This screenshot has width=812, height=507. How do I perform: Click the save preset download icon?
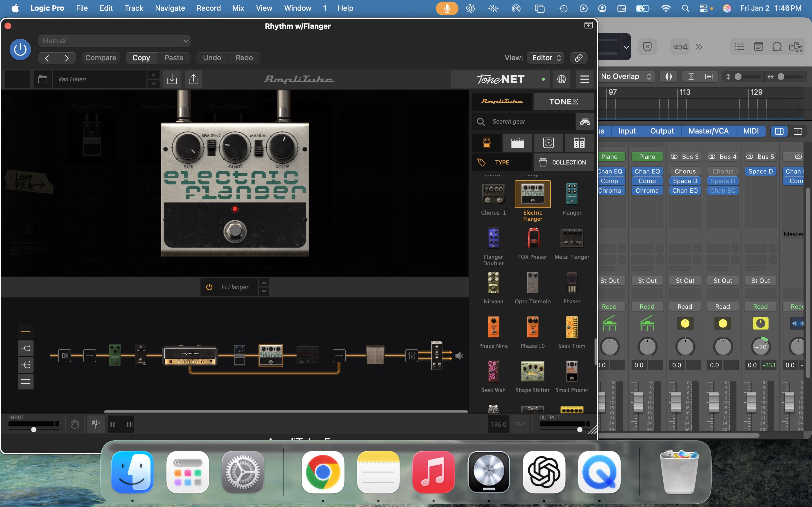pyautogui.click(x=172, y=79)
